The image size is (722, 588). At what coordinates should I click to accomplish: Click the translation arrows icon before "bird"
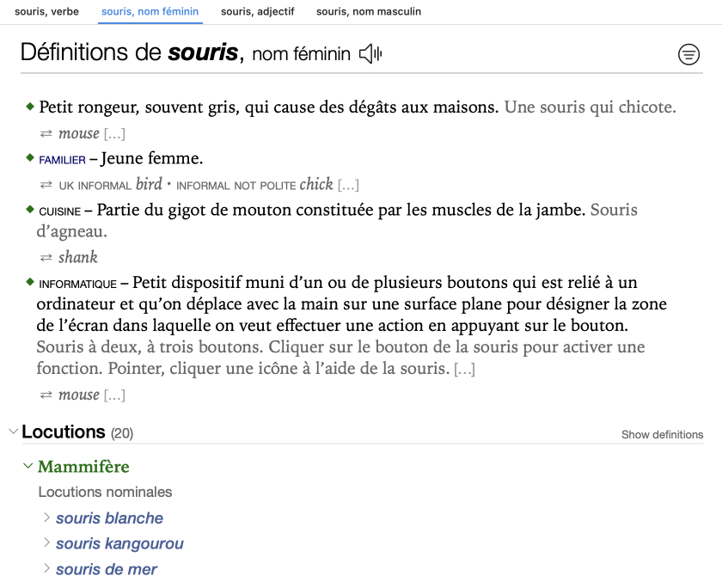[x=46, y=185]
